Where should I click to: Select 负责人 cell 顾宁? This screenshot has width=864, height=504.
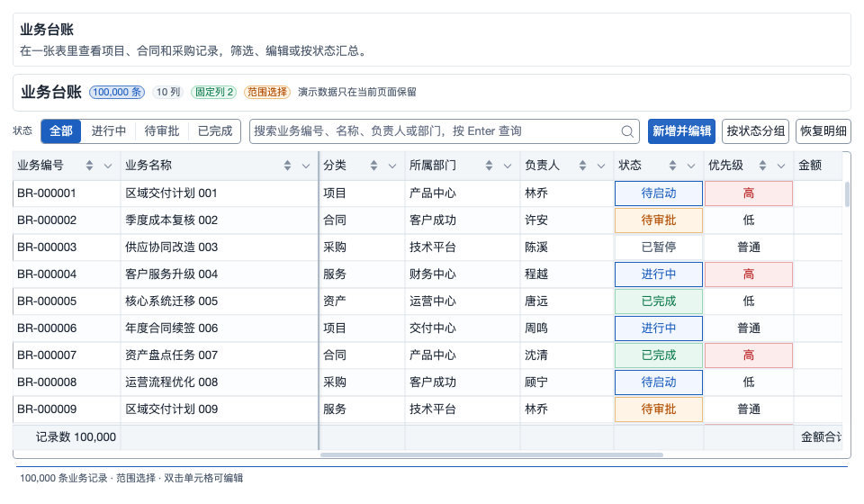(x=567, y=382)
